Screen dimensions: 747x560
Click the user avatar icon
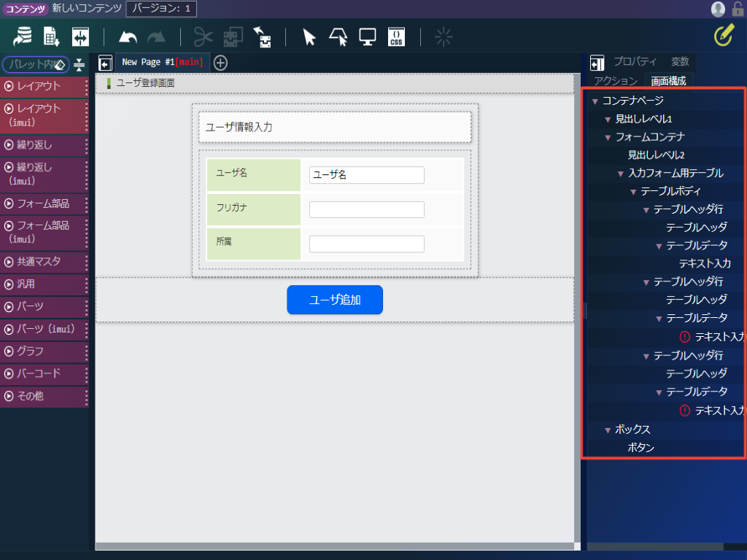coord(718,9)
